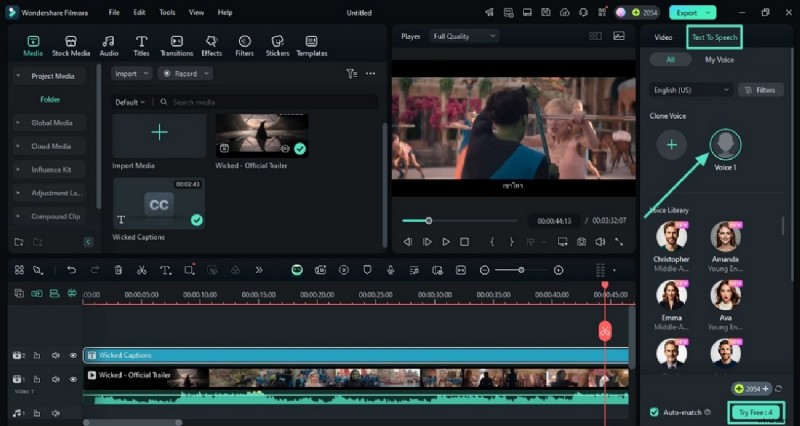Screen dimensions: 800x426
Task: Open the Templates panel
Action: pyautogui.click(x=311, y=45)
